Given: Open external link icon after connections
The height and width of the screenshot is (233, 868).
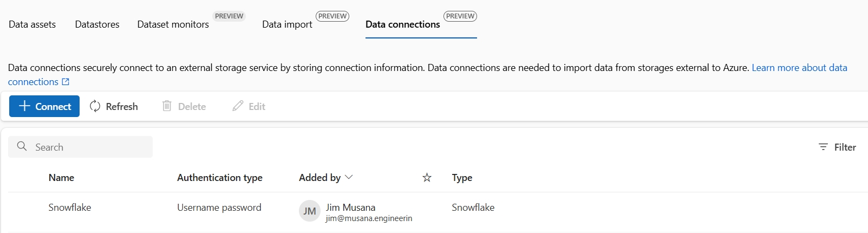Looking at the screenshot, I should point(66,82).
